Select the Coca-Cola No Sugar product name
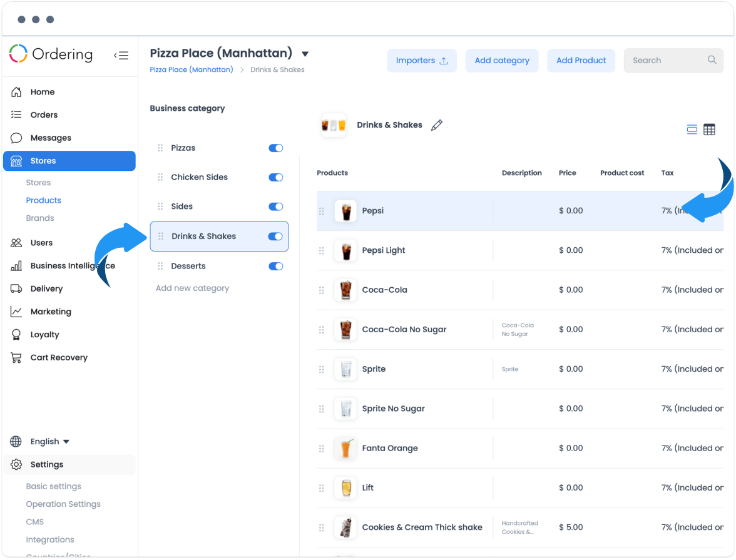This screenshot has width=736, height=560. click(x=404, y=330)
